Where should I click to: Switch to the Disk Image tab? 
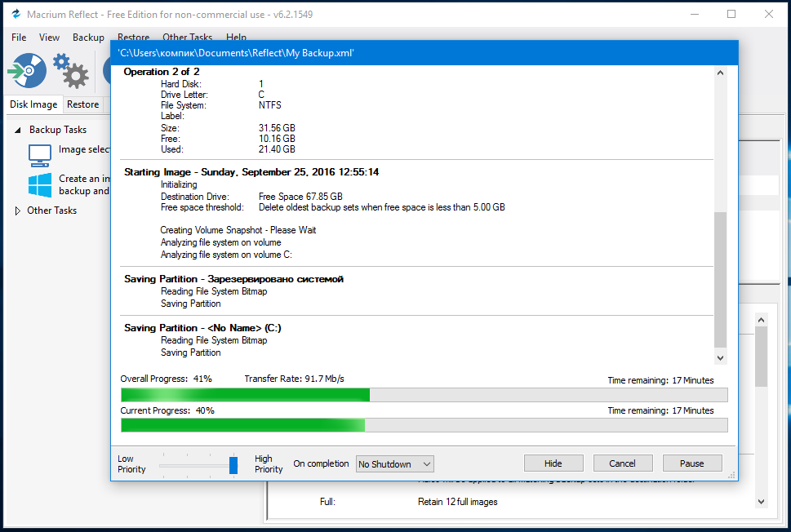tap(33, 104)
